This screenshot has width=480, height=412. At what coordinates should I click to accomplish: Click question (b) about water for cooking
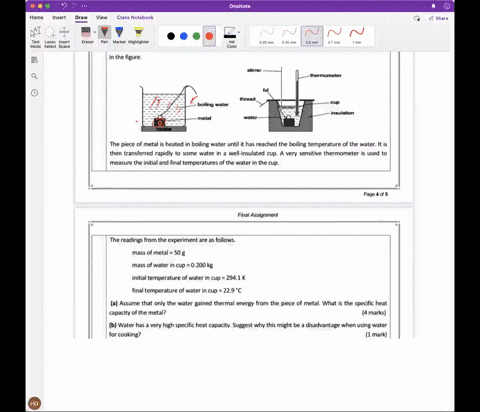[x=248, y=330]
